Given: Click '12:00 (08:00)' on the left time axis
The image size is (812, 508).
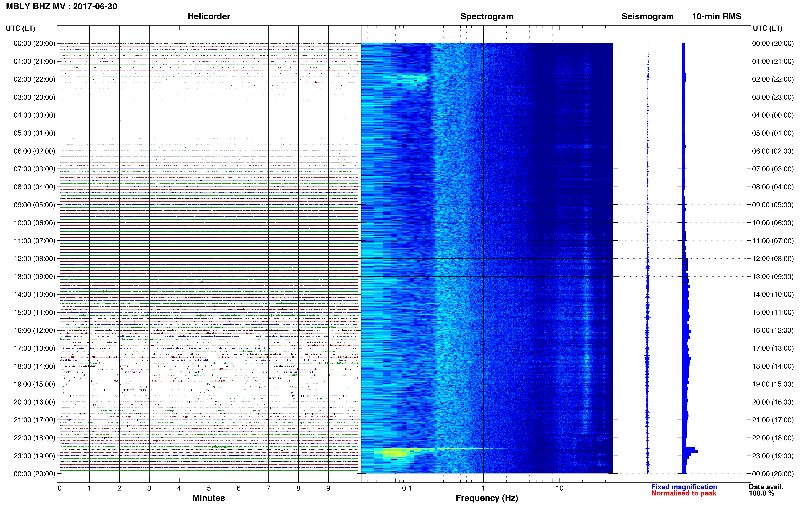Looking at the screenshot, I should click(x=34, y=259).
